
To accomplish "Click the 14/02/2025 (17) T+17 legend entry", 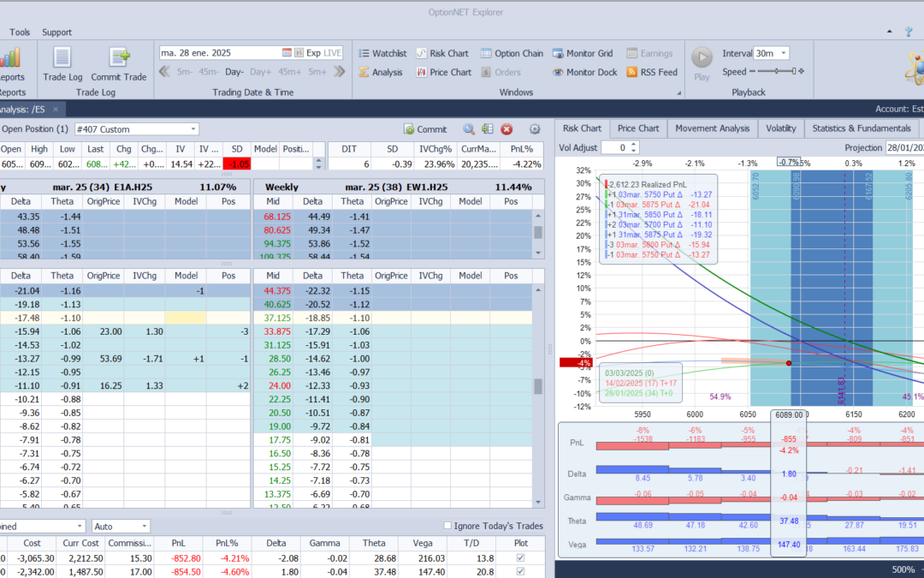I will tap(641, 383).
